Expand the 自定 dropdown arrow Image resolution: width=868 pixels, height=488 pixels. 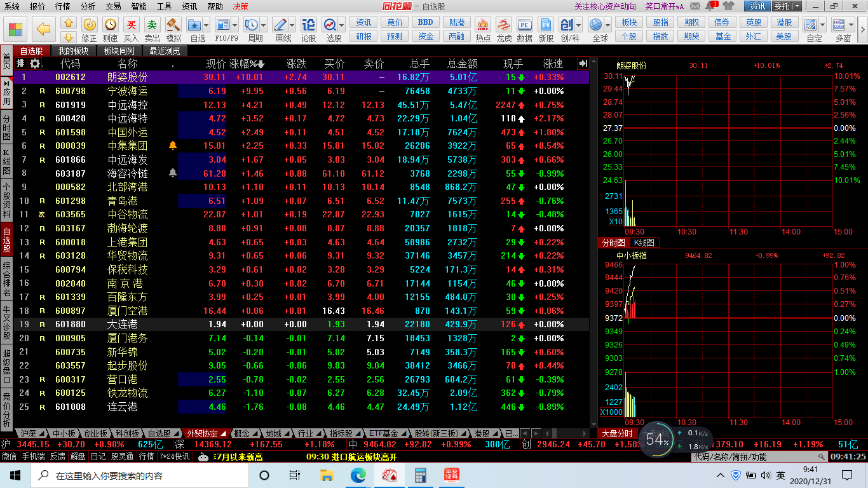point(822,25)
